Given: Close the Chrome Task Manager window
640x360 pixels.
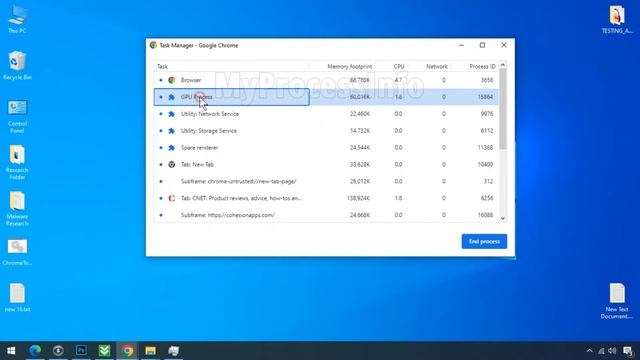Looking at the screenshot, I should point(504,45).
